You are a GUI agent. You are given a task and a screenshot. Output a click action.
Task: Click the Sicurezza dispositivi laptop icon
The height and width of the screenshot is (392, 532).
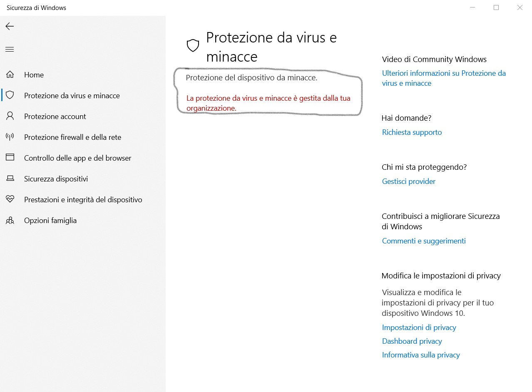(10, 179)
